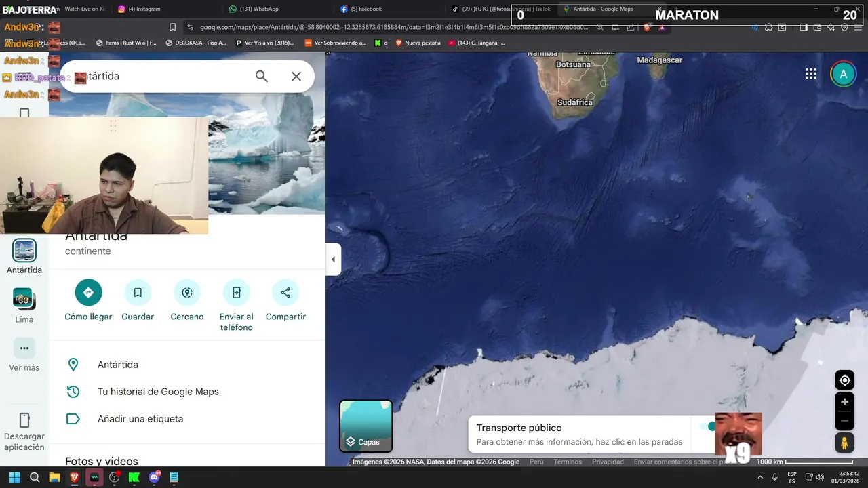Open Ver Sobreviviendo bookmark
The width and height of the screenshot is (868, 488).
pyautogui.click(x=335, y=43)
